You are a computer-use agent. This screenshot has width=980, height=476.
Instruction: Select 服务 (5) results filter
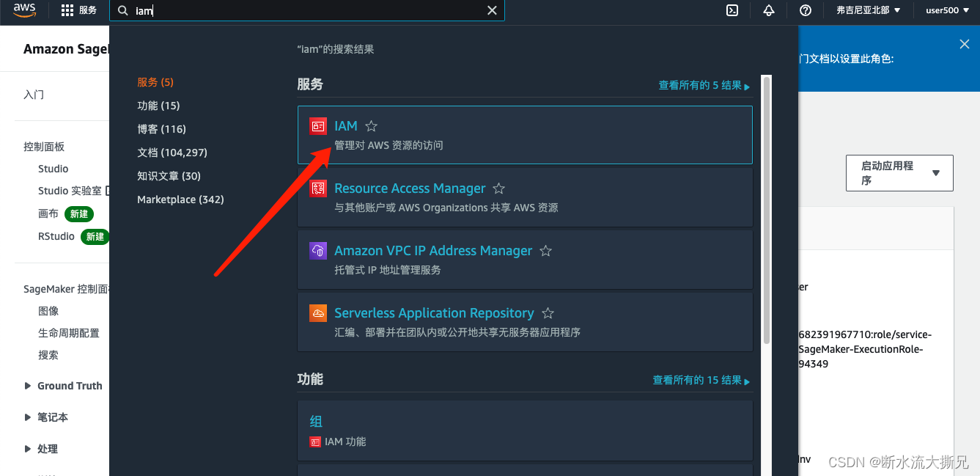[x=155, y=82]
